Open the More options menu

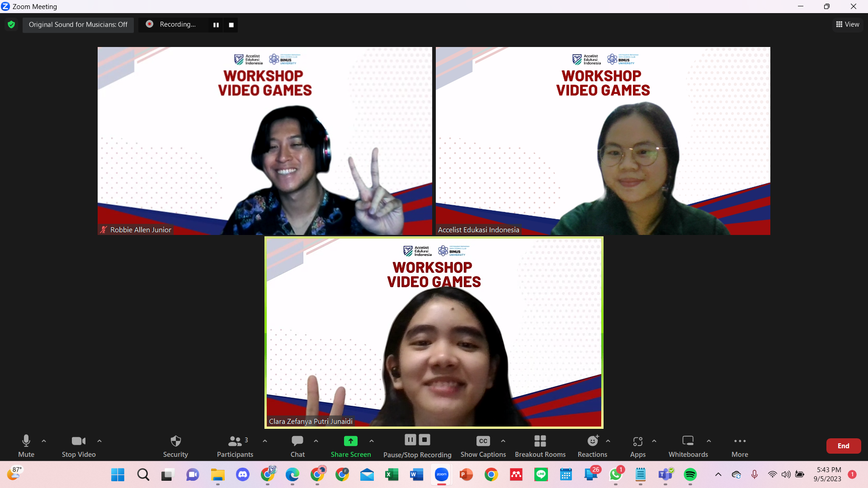(x=740, y=446)
